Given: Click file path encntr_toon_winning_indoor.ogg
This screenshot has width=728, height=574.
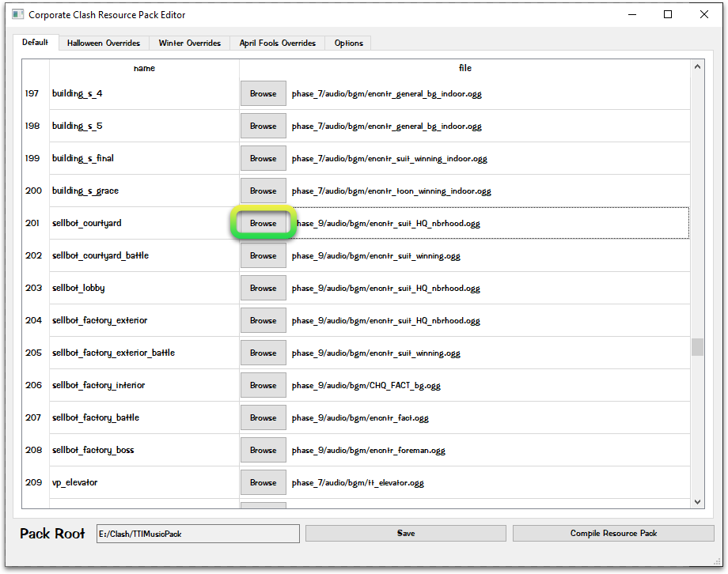Looking at the screenshot, I should click(x=391, y=191).
